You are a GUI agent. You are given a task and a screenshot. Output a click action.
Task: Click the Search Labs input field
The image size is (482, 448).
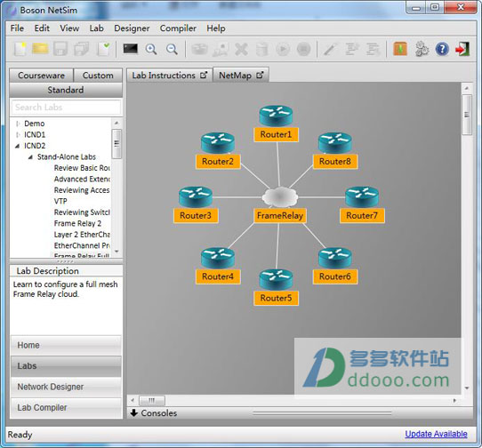(66, 107)
